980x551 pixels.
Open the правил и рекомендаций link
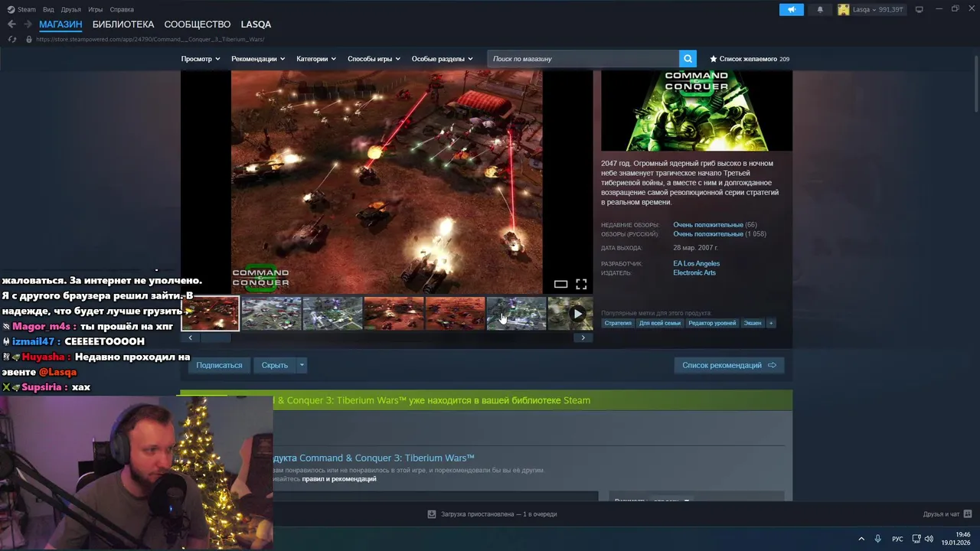[x=339, y=479]
